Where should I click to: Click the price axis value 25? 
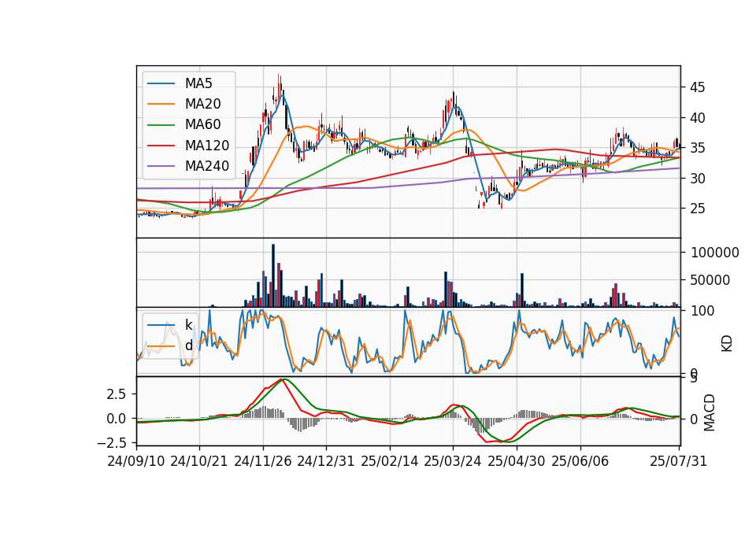click(x=698, y=209)
